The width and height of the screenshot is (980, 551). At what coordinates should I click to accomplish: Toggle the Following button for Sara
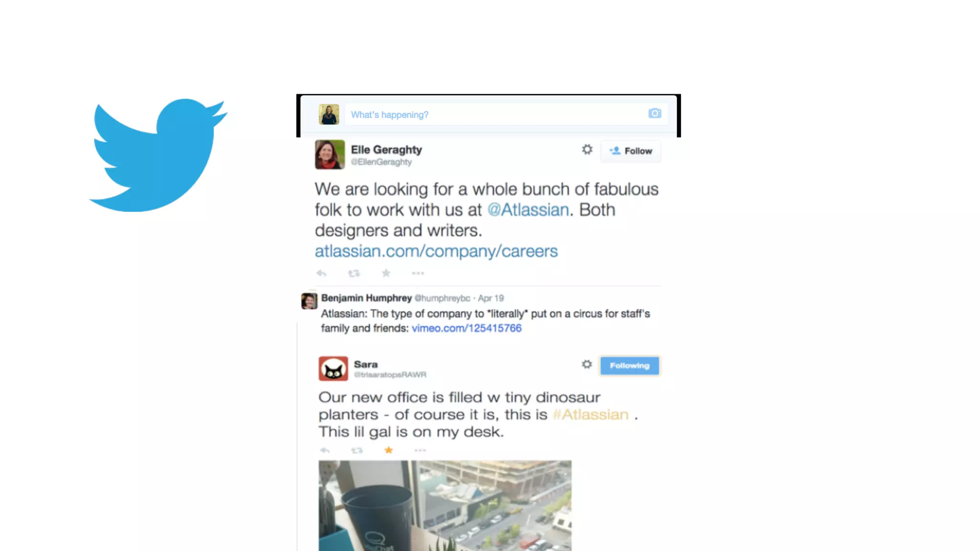pos(630,366)
